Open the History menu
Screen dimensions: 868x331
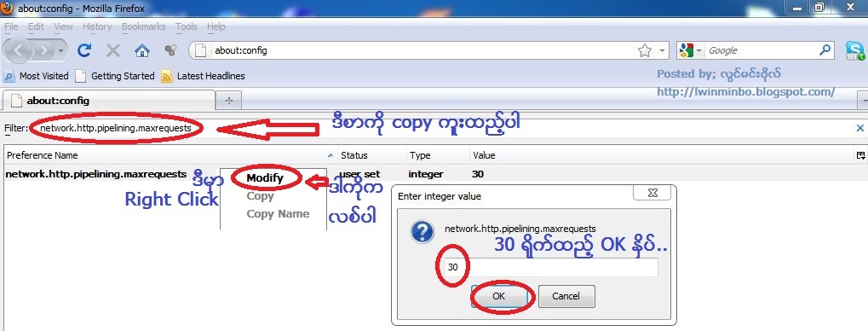[97, 26]
